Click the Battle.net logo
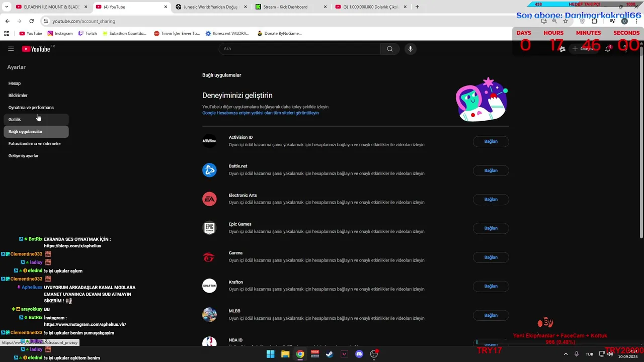Viewport: 644px width, 362px height. pyautogui.click(x=209, y=170)
